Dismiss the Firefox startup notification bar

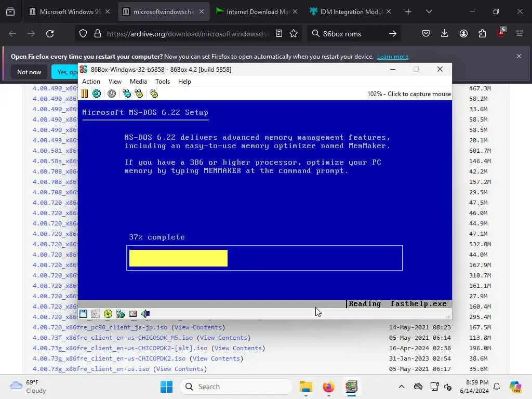(519, 56)
